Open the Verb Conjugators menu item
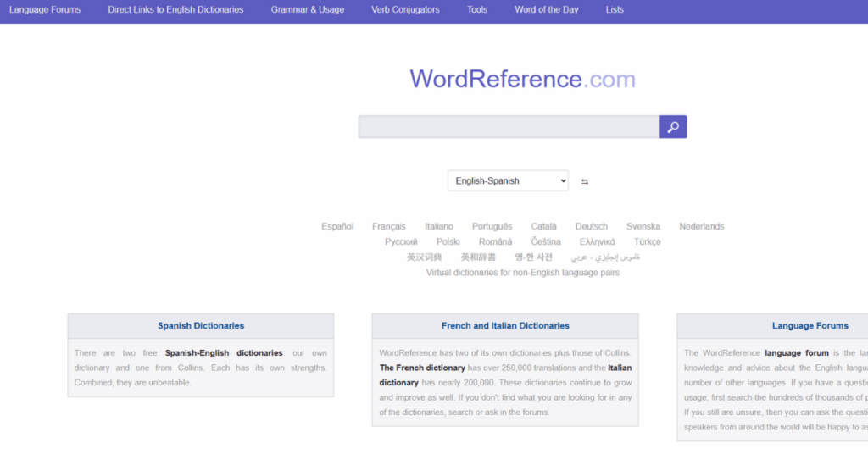868x454 pixels. [405, 10]
